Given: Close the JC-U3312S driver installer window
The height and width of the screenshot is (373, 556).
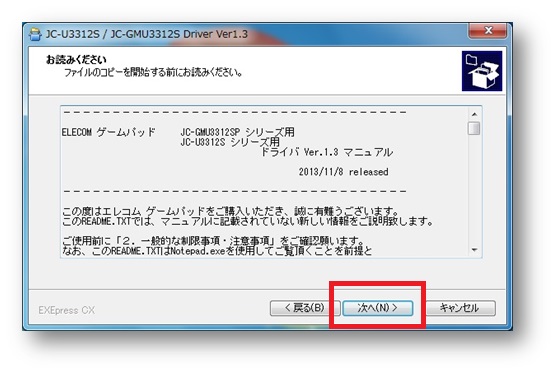Looking at the screenshot, I should (x=488, y=31).
